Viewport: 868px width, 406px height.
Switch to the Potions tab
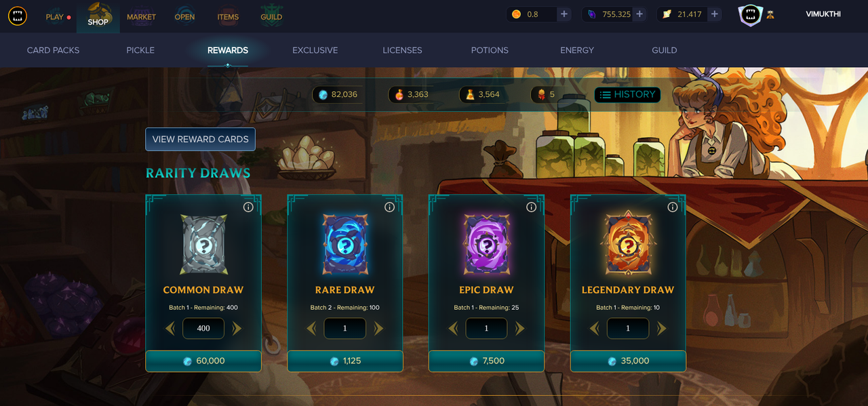(x=490, y=50)
